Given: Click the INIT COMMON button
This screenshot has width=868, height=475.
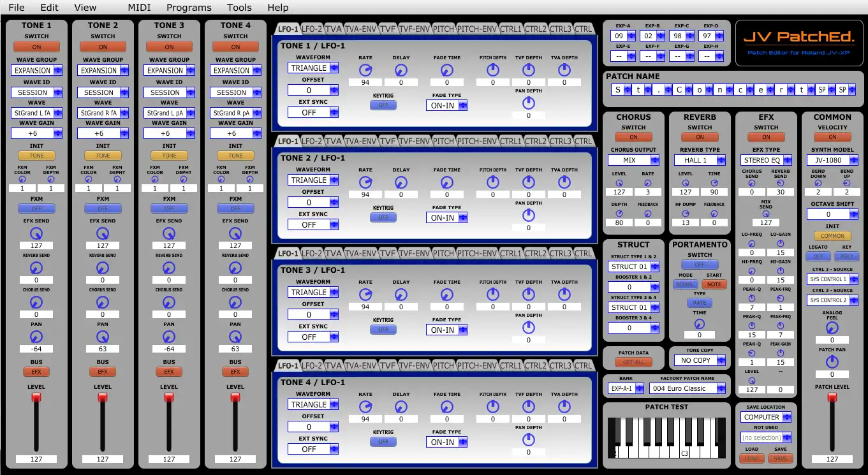Looking at the screenshot, I should (x=832, y=236).
